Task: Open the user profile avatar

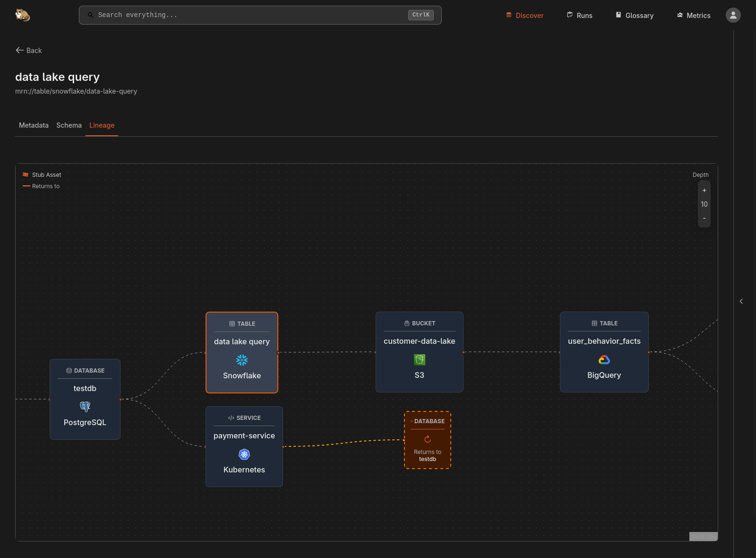Action: pos(733,15)
